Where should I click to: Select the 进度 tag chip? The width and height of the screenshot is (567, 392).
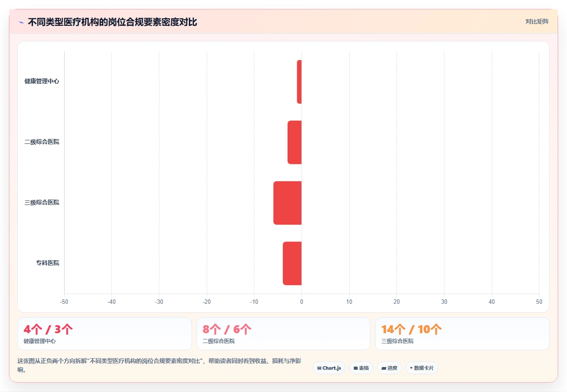(389, 368)
